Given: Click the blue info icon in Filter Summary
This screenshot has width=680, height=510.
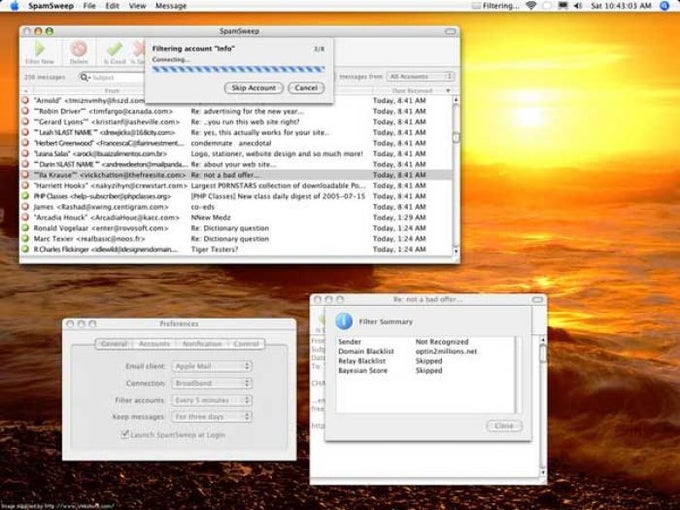Looking at the screenshot, I should 343,320.
